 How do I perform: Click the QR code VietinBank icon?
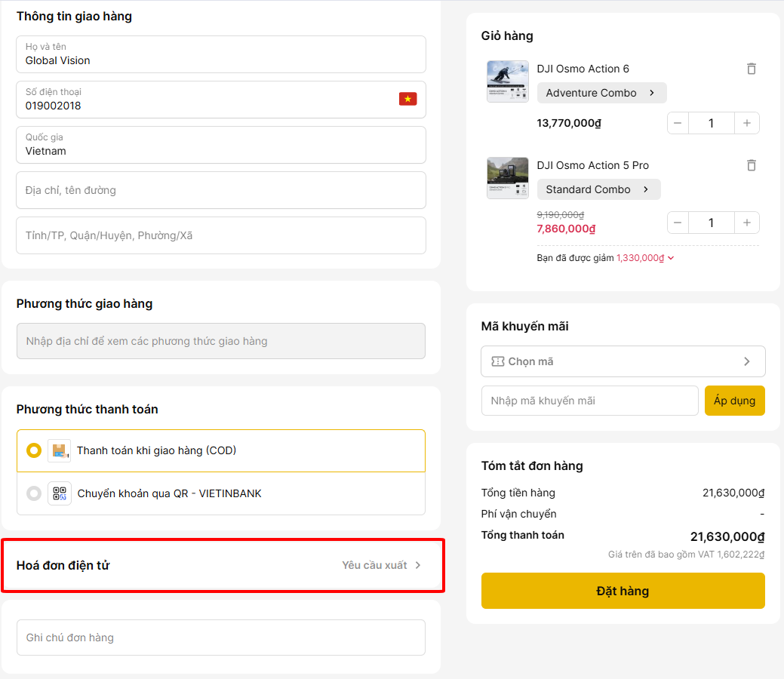pyautogui.click(x=59, y=493)
